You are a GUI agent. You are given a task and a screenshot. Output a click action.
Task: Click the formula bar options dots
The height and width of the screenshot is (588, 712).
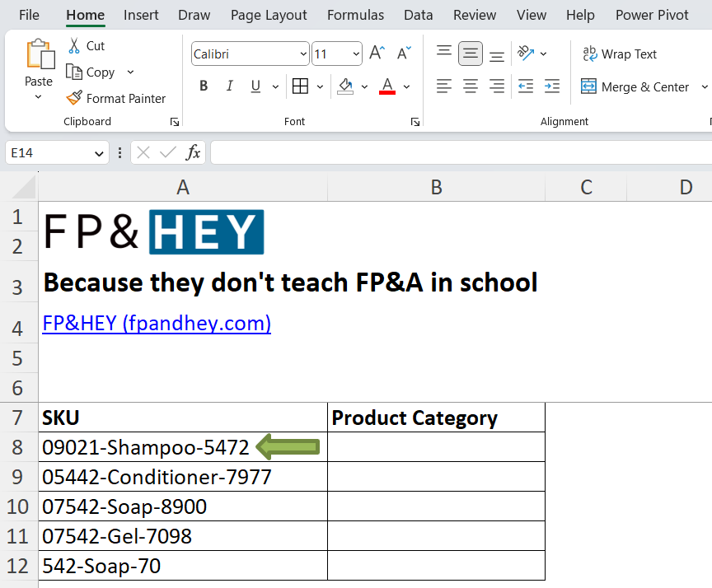pyautogui.click(x=119, y=152)
